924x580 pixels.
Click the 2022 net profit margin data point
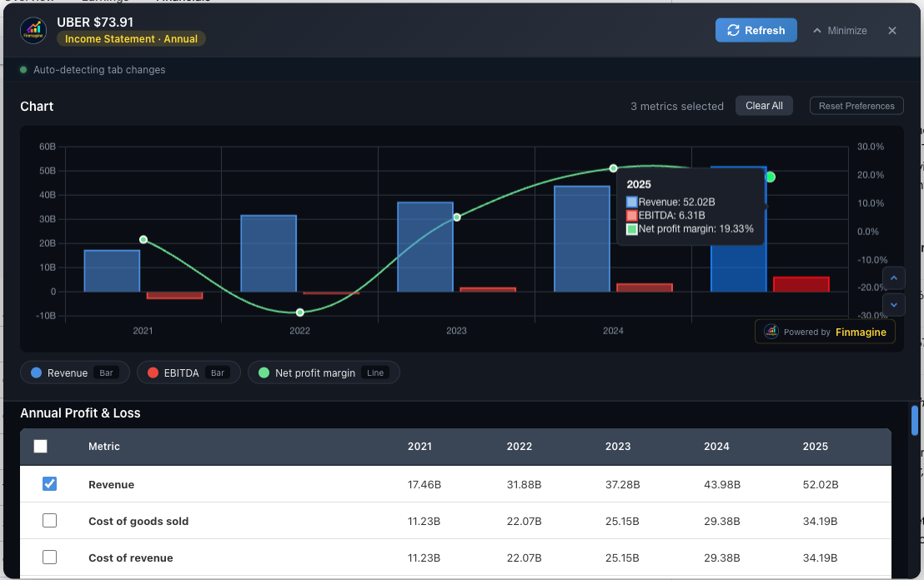coord(300,312)
